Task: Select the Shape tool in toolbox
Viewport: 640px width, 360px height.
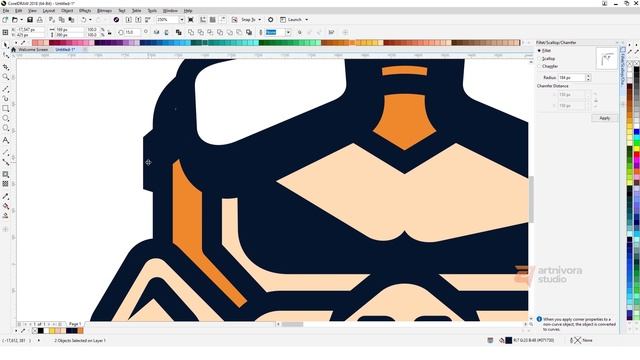Action: coord(6,55)
